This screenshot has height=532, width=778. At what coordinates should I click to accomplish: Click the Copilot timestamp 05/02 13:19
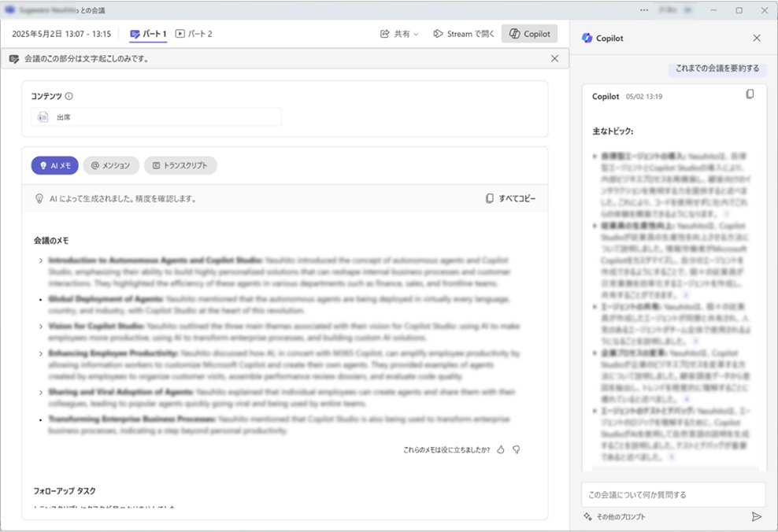click(644, 97)
